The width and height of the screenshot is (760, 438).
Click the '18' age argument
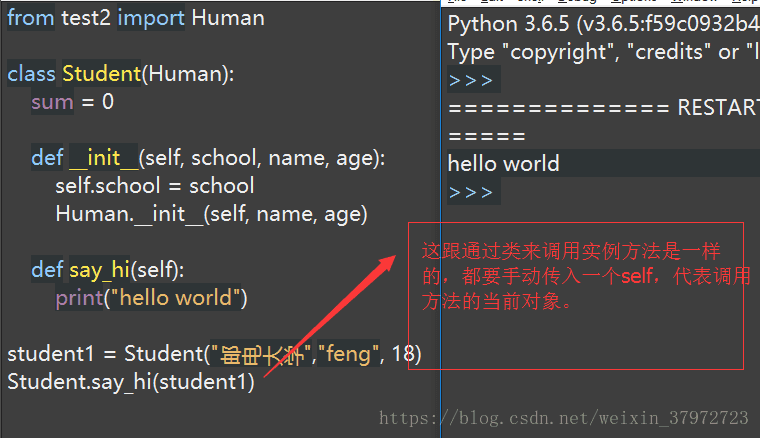point(402,354)
